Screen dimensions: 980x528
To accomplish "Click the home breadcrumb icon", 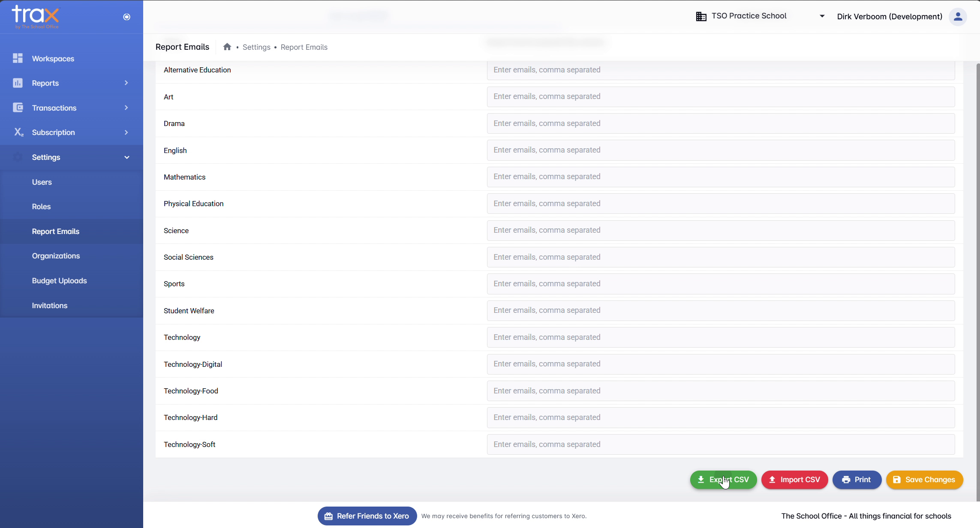I will (227, 47).
